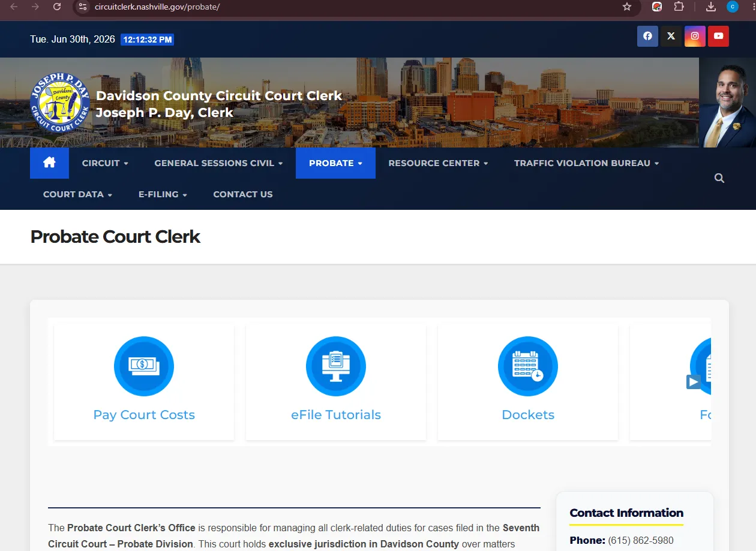Click the red extension icon in toolbar
Viewport: 756px width, 551px height.
(x=657, y=7)
